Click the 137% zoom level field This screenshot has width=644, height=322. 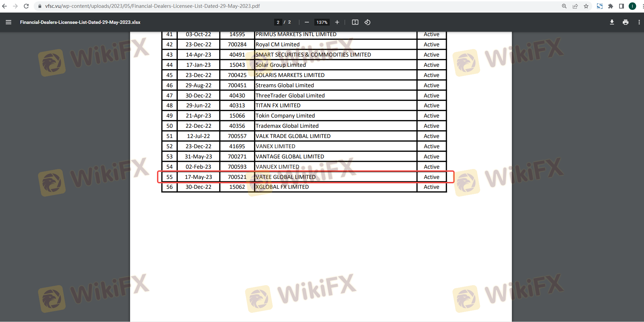[x=322, y=22]
